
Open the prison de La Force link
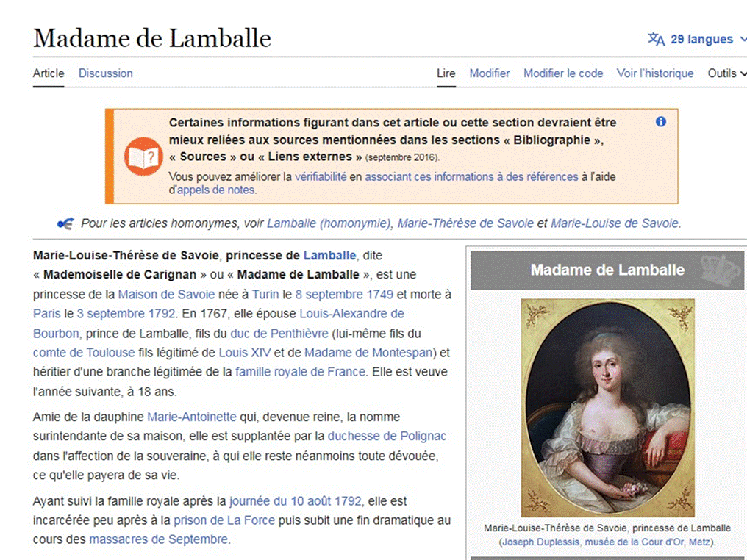coord(224,520)
